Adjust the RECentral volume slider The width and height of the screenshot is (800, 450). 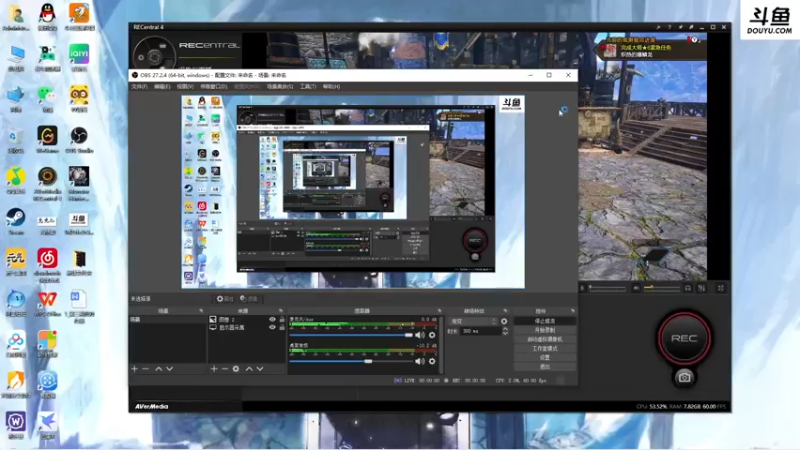(x=662, y=288)
